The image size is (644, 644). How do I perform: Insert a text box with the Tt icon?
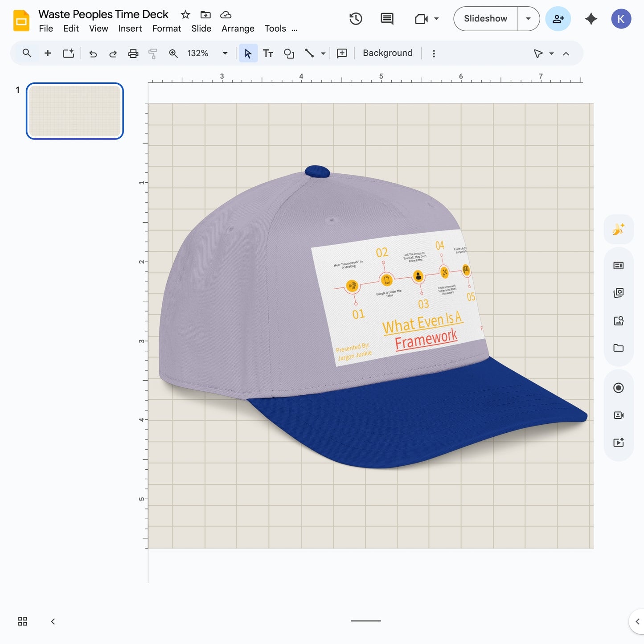(268, 53)
